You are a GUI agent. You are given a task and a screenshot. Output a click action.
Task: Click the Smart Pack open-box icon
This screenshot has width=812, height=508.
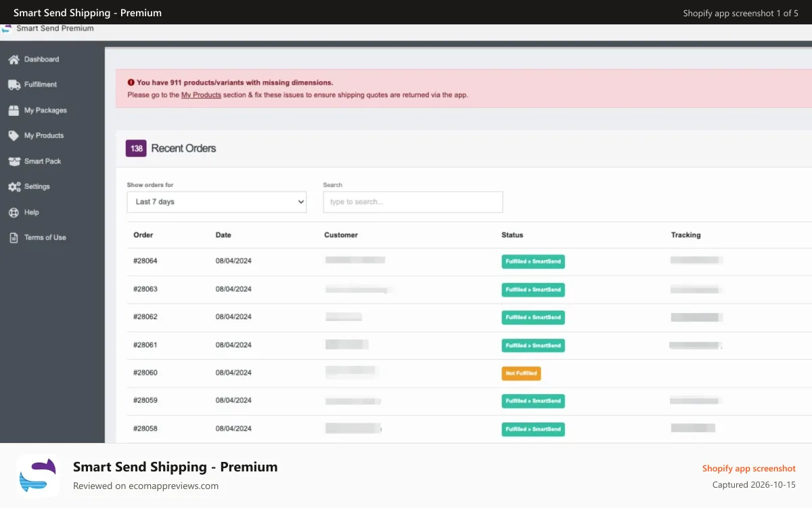(x=14, y=161)
